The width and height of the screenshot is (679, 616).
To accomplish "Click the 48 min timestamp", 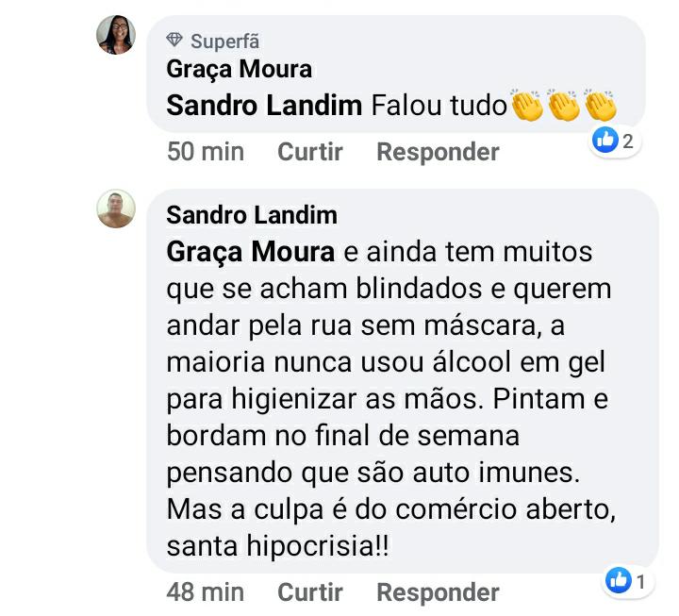I will pos(206,592).
